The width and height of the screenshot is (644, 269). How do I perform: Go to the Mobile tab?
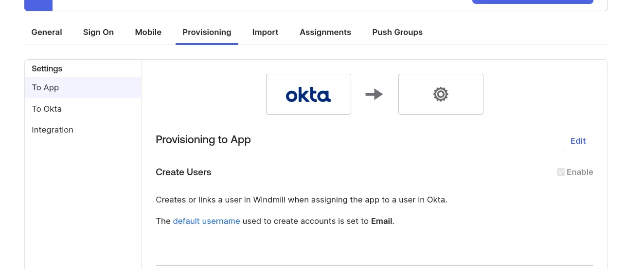click(148, 32)
